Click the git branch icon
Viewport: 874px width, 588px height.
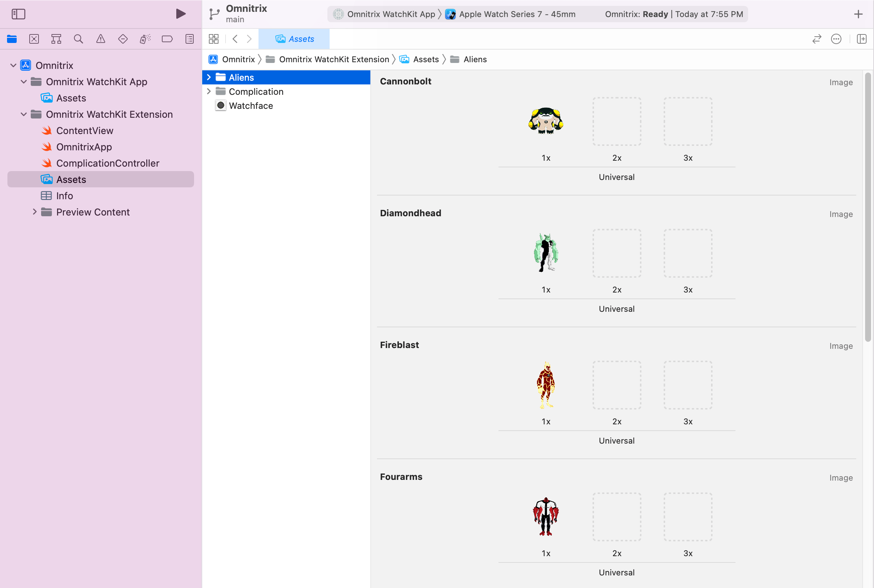click(x=214, y=14)
